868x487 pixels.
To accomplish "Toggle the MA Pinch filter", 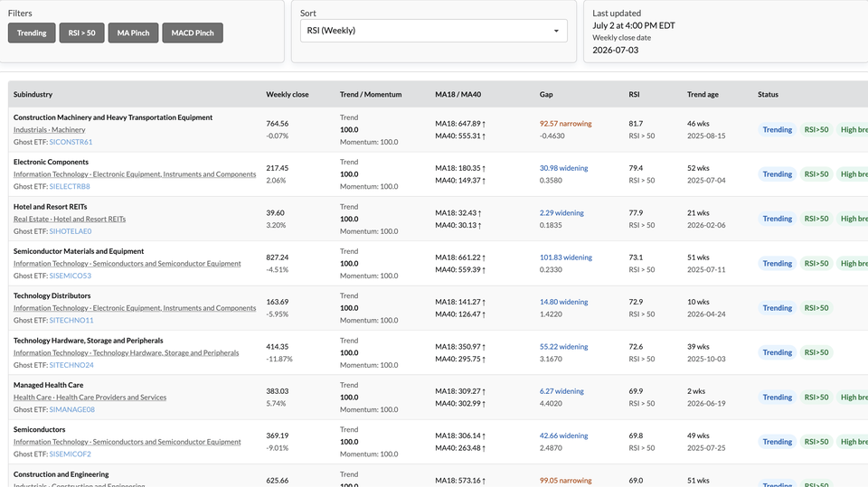I will click(x=133, y=33).
